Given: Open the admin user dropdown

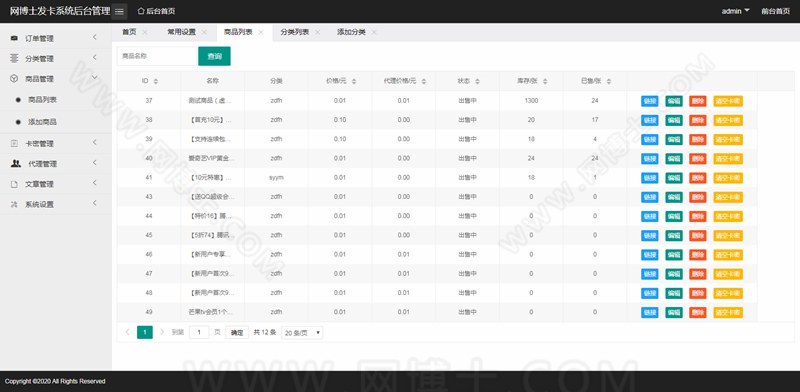Looking at the screenshot, I should [735, 11].
